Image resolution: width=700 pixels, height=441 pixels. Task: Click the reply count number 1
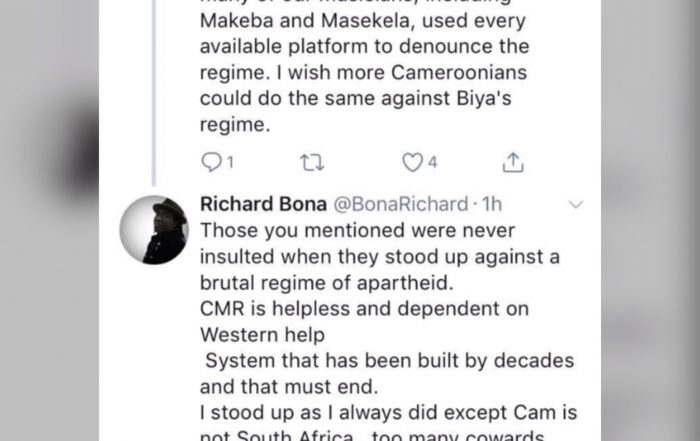point(231,162)
